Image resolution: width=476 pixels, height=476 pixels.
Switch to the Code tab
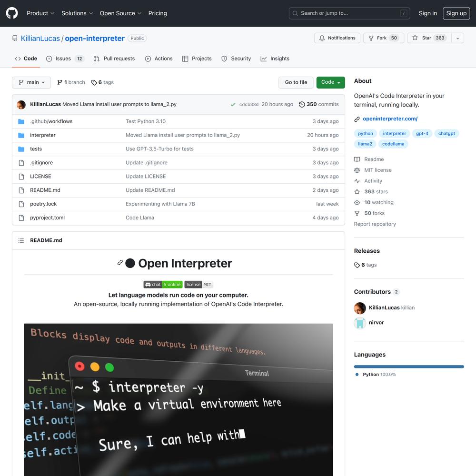26,59
